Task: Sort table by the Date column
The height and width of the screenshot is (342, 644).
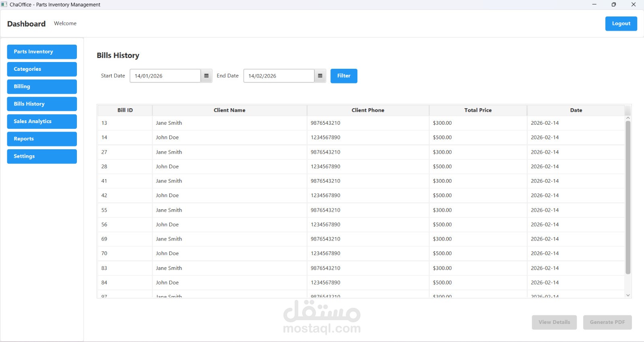Action: tap(576, 110)
